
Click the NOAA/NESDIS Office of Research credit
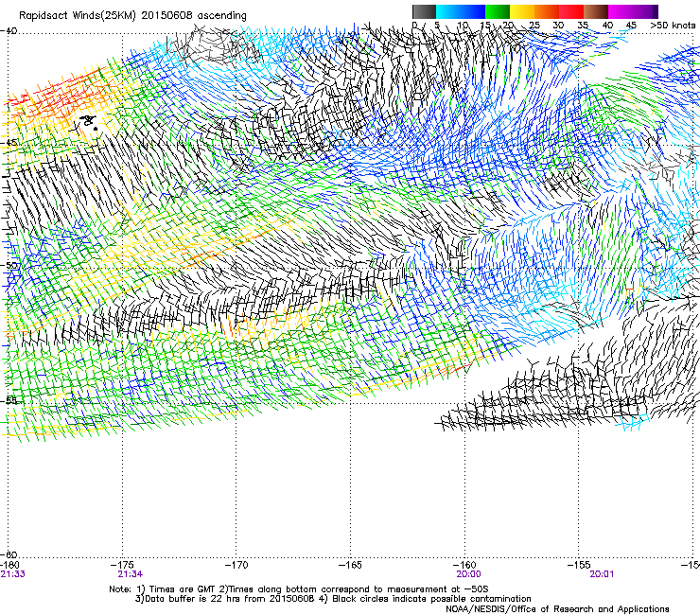(557, 608)
